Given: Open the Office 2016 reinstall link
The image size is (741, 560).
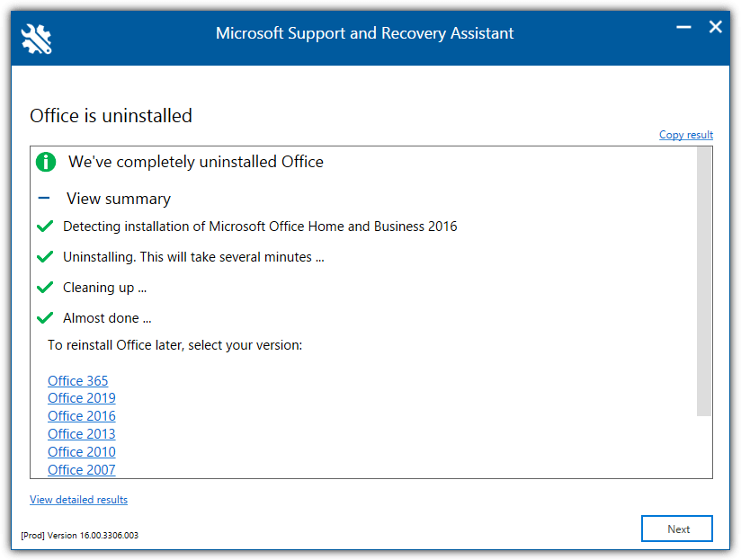Looking at the screenshot, I should [81, 415].
